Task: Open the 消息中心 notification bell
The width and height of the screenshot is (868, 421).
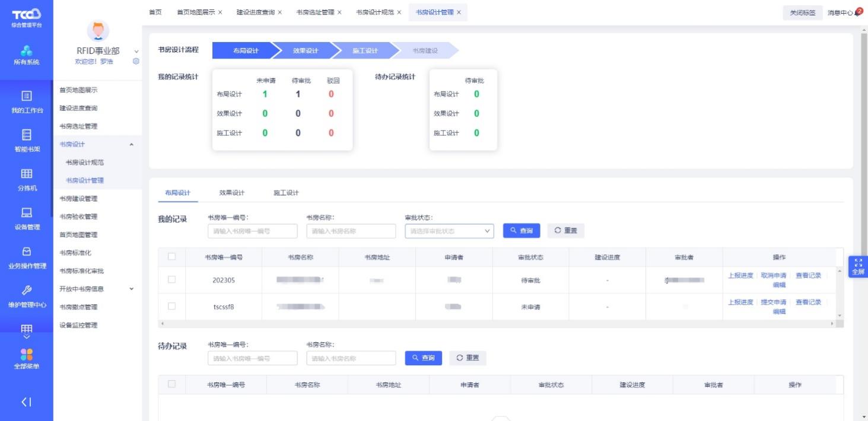Action: (x=858, y=12)
